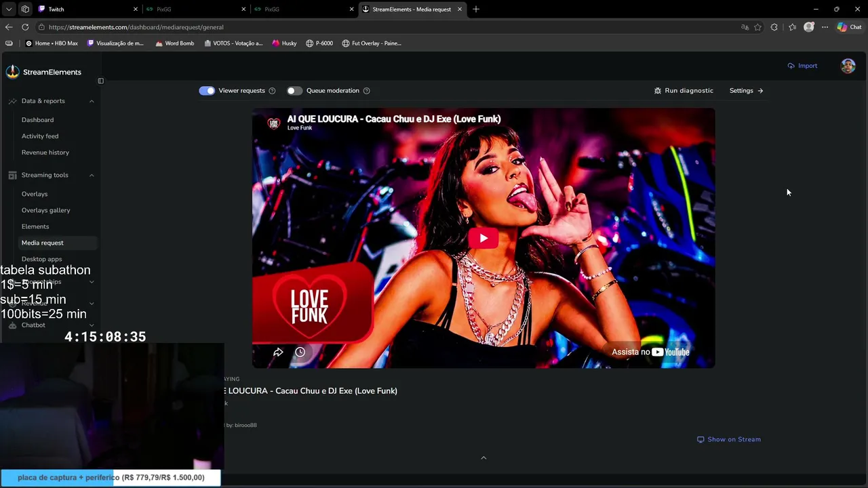Click the StreamElements rocket logo
868x488 pixels.
coord(12,72)
